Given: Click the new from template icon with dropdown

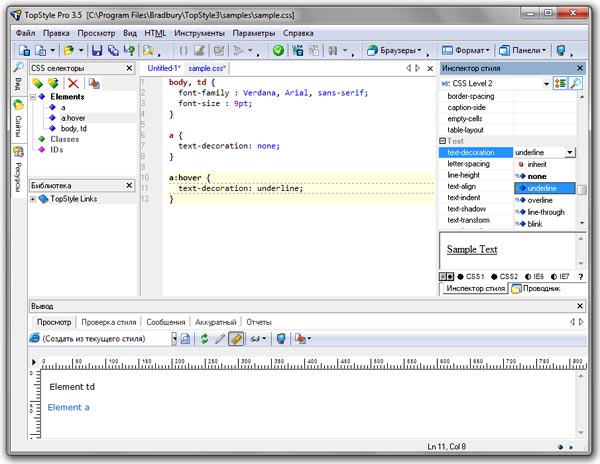Looking at the screenshot, I should point(41,50).
